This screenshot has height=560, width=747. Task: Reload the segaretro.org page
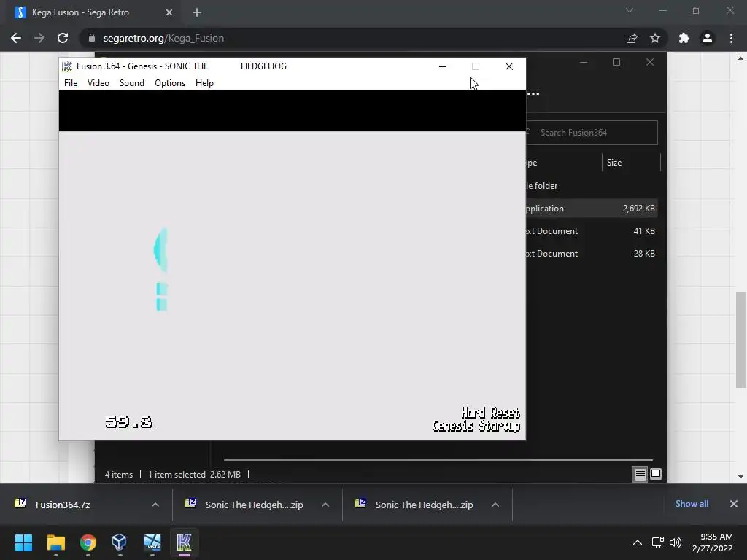(x=63, y=38)
